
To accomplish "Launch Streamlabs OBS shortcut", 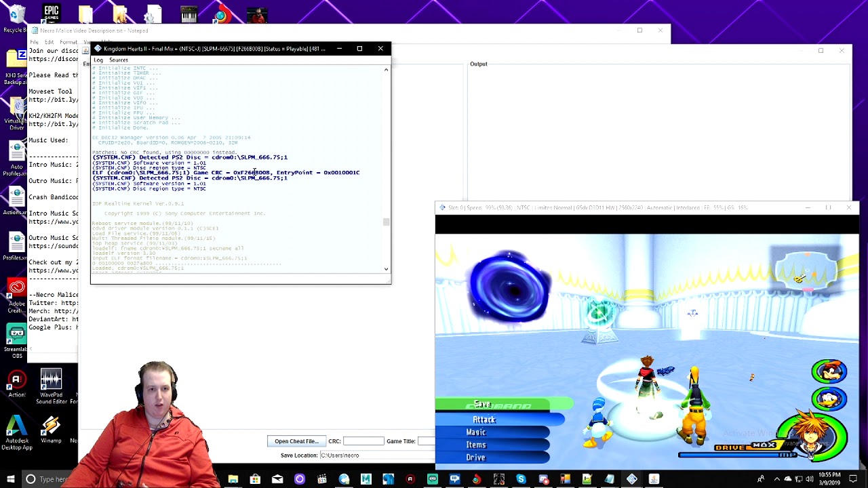I will click(x=16, y=339).
